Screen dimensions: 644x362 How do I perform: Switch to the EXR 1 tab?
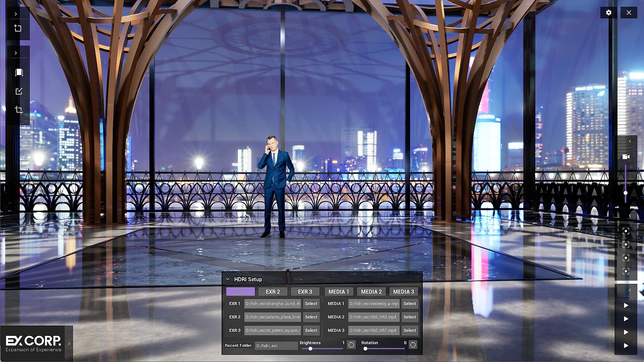point(240,292)
